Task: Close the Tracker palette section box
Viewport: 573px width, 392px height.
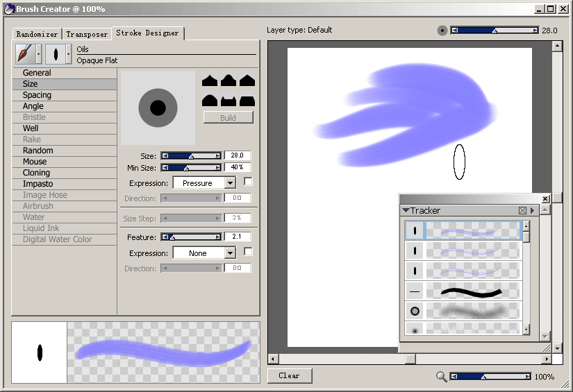Action: [x=522, y=211]
